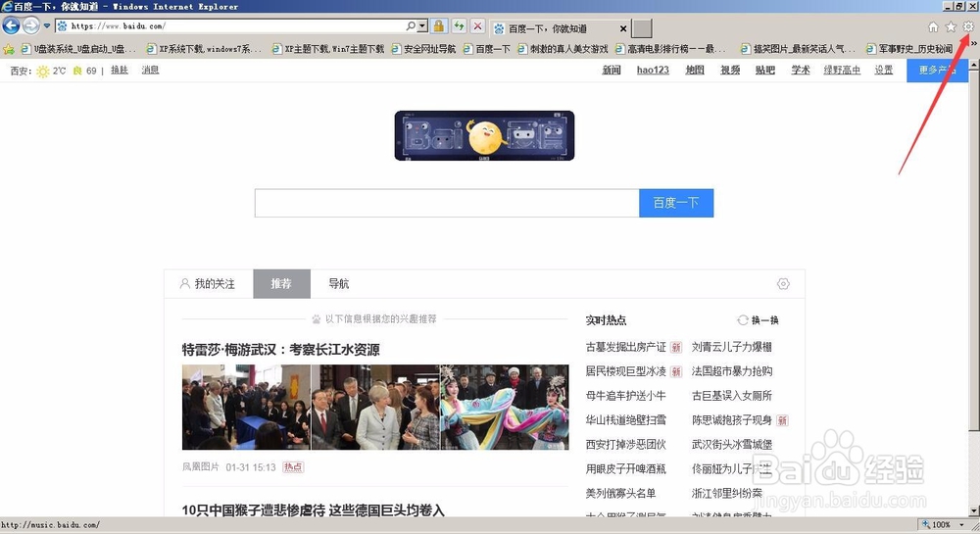Open the feed panel settings gear icon
This screenshot has width=980, height=534.
783,284
